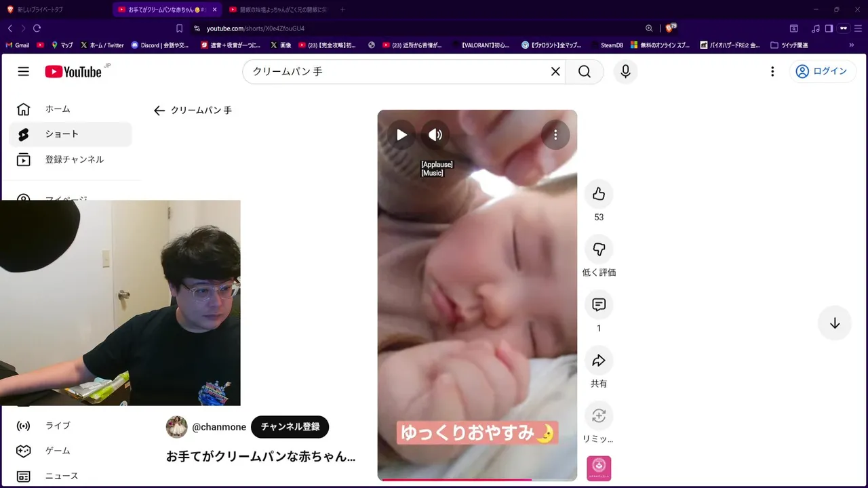Screen dimensions: 868x488
Task: View site settings icon in address bar
Action: (x=197, y=28)
